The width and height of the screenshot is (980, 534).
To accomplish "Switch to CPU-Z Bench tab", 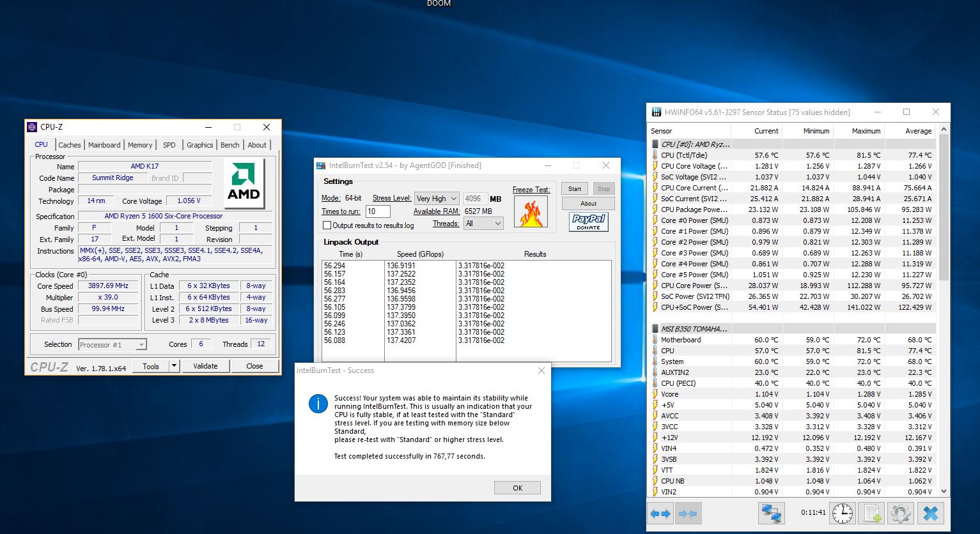I will pyautogui.click(x=230, y=145).
